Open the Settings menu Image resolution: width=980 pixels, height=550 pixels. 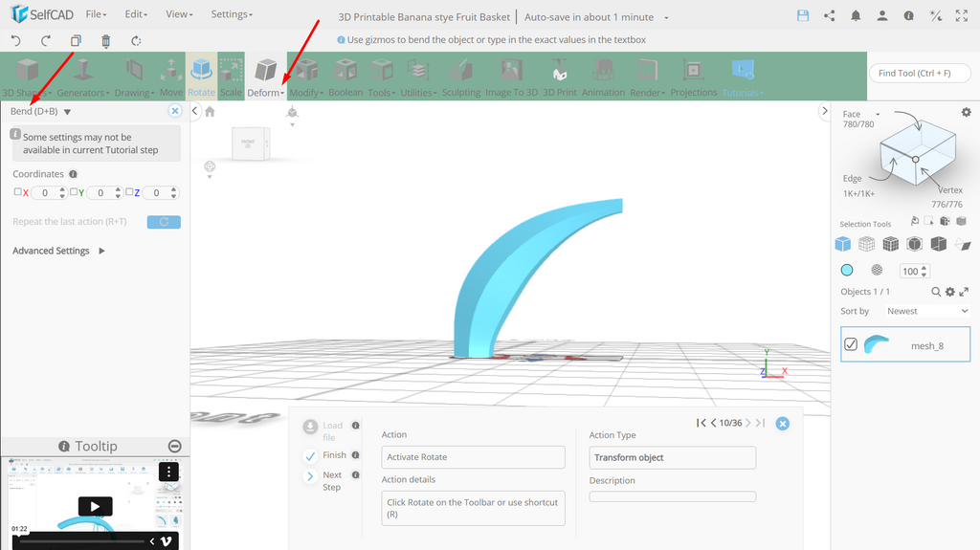(x=232, y=14)
